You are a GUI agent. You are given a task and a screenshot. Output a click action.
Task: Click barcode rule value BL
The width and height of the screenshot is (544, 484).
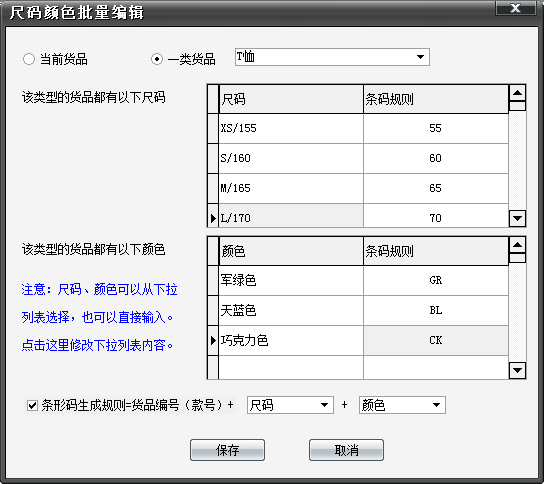pos(436,311)
